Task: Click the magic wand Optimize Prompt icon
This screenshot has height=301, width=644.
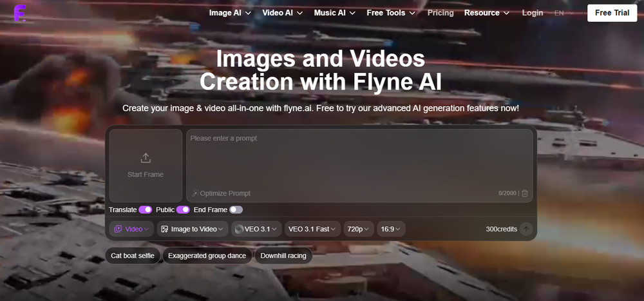Action: (196, 193)
